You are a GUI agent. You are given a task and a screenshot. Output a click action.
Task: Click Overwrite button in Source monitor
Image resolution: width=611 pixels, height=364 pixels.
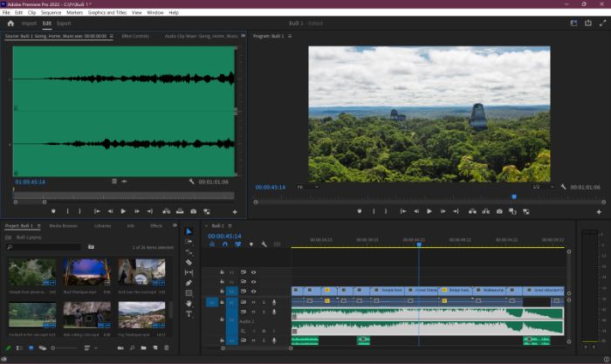[x=180, y=211]
